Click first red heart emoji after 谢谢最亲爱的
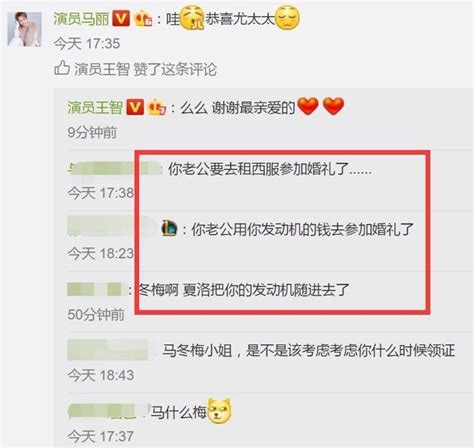This screenshot has width=474, height=448. 307,106
